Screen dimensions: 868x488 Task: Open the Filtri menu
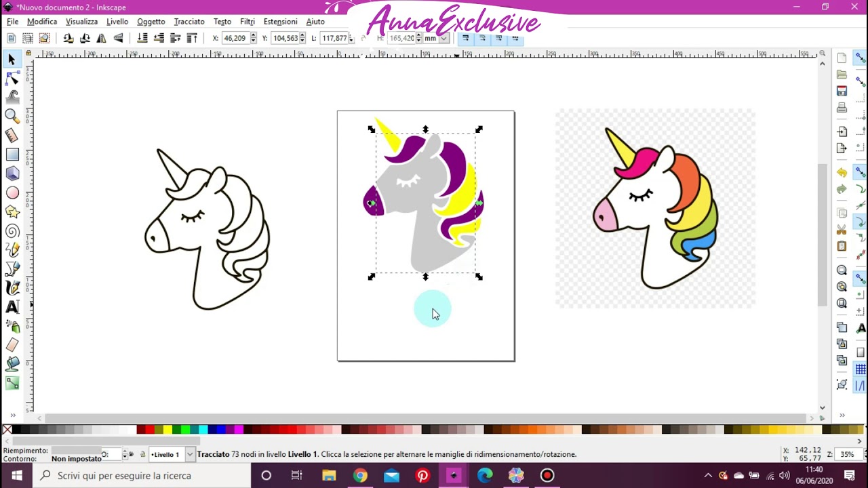tap(248, 22)
